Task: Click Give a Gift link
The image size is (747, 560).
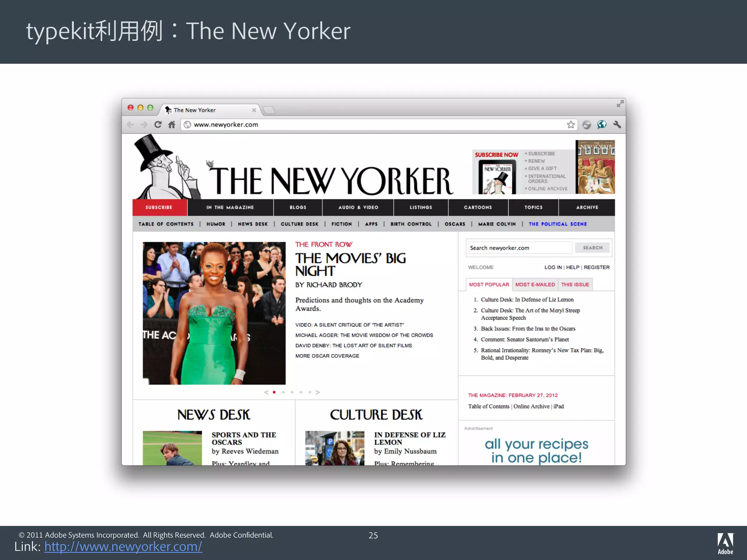Action: [x=542, y=168]
